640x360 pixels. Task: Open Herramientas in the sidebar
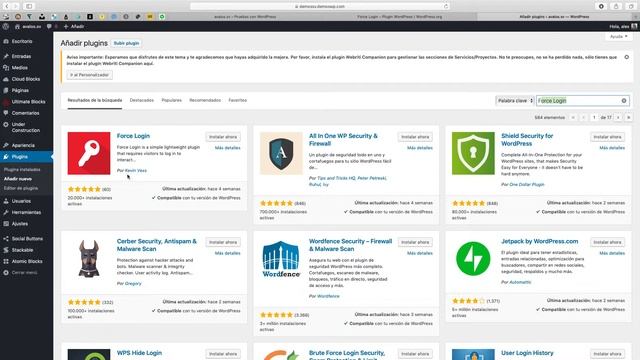tap(27, 212)
